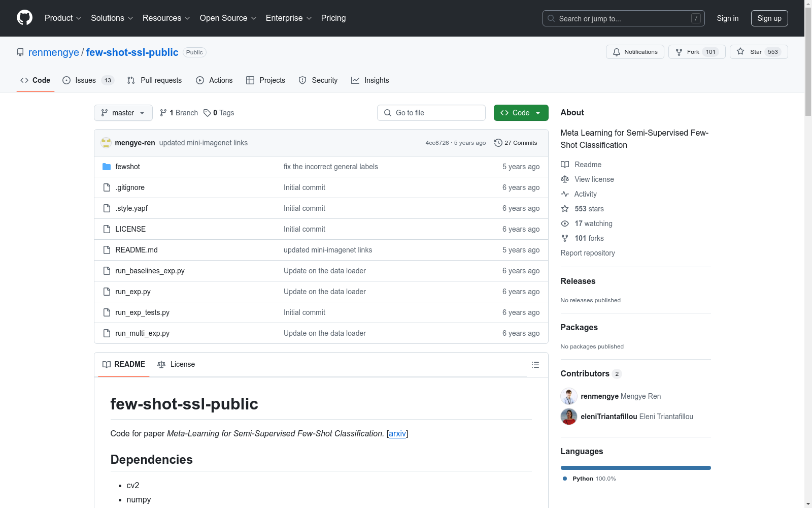Click the Sign up button

click(x=769, y=18)
